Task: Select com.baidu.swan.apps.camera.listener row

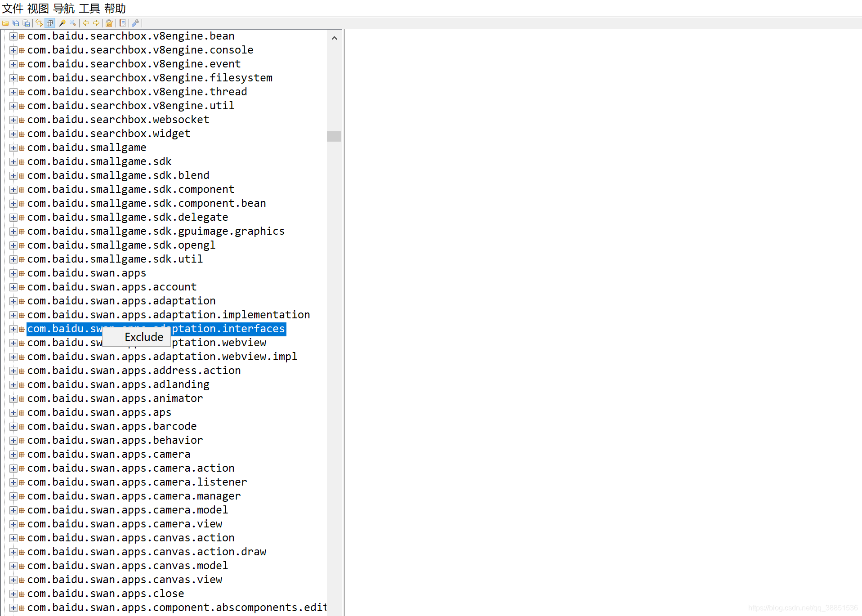Action: (137, 482)
